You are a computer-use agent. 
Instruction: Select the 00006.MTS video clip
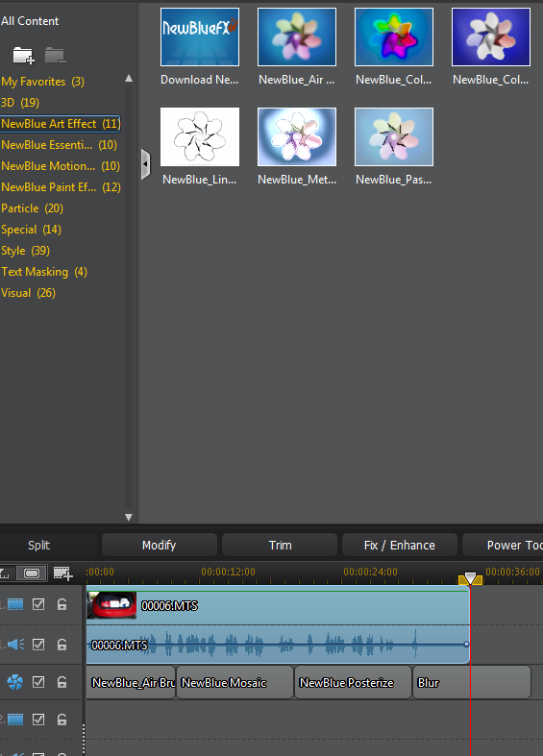[278, 605]
